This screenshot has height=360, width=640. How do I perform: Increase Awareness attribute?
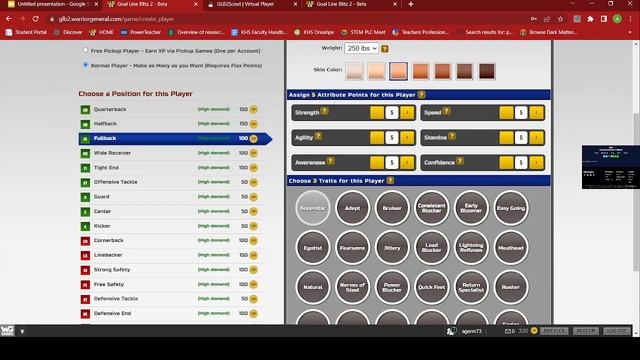tap(407, 162)
